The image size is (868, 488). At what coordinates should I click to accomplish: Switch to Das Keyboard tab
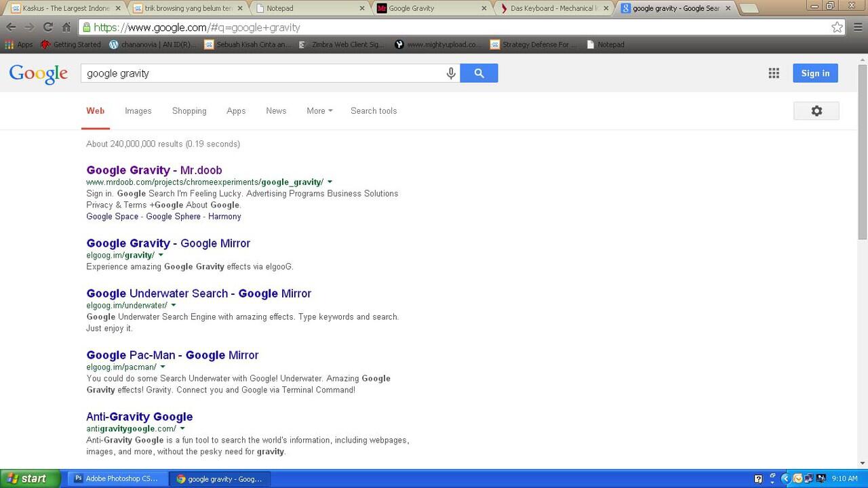point(554,9)
